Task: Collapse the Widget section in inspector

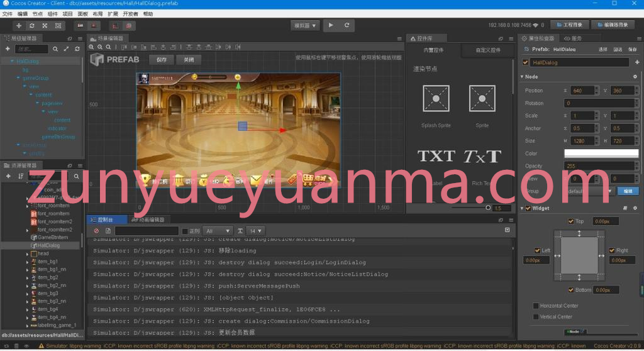Action: (522, 208)
